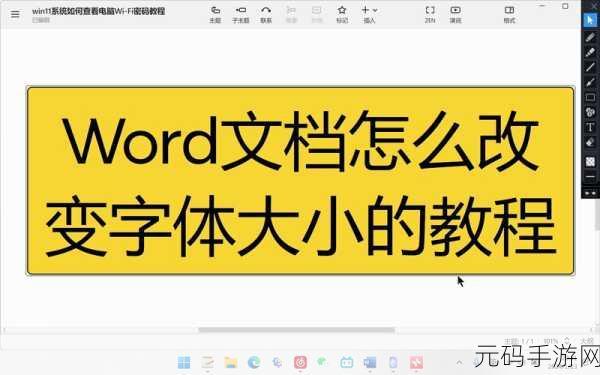
Task: Open the color palette tool in annotation bar
Action: [590, 112]
